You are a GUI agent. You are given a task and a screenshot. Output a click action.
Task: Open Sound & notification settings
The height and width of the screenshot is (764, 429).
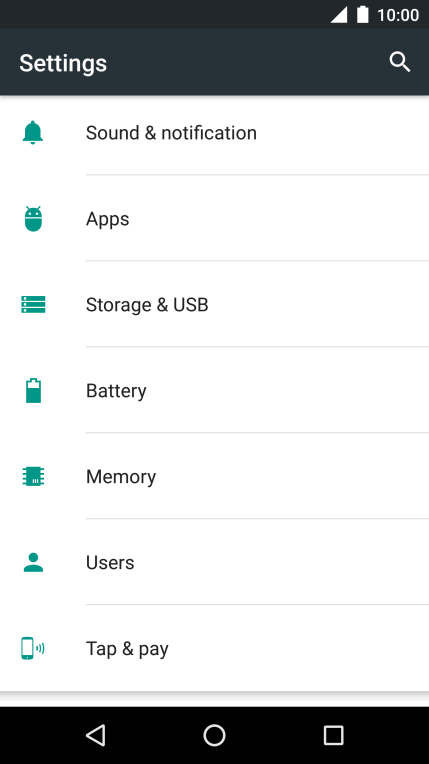(x=214, y=133)
